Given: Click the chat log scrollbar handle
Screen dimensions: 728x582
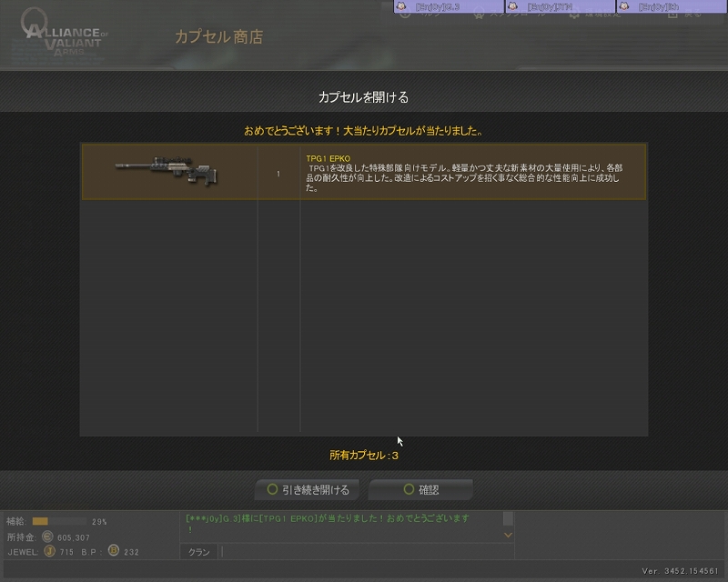Looking at the screenshot, I should (x=508, y=518).
